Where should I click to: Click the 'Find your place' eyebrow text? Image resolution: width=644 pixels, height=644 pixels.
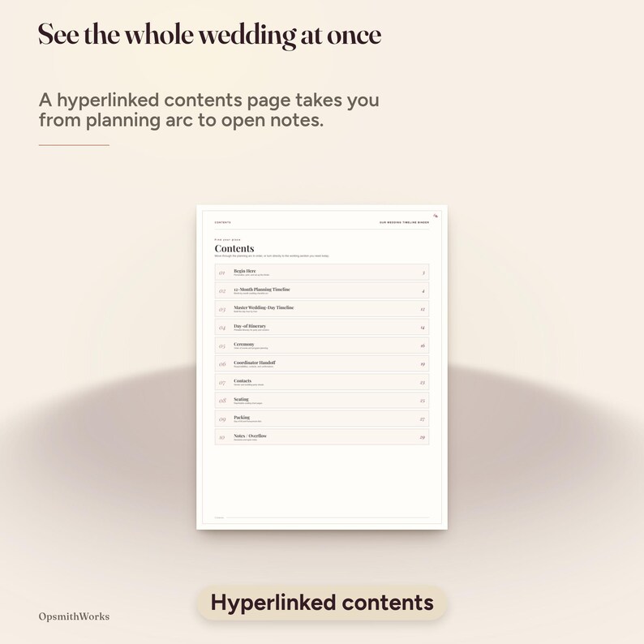click(228, 239)
